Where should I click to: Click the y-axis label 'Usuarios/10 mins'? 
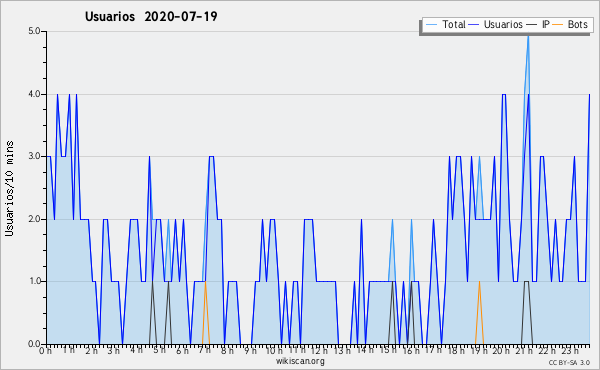(9, 188)
